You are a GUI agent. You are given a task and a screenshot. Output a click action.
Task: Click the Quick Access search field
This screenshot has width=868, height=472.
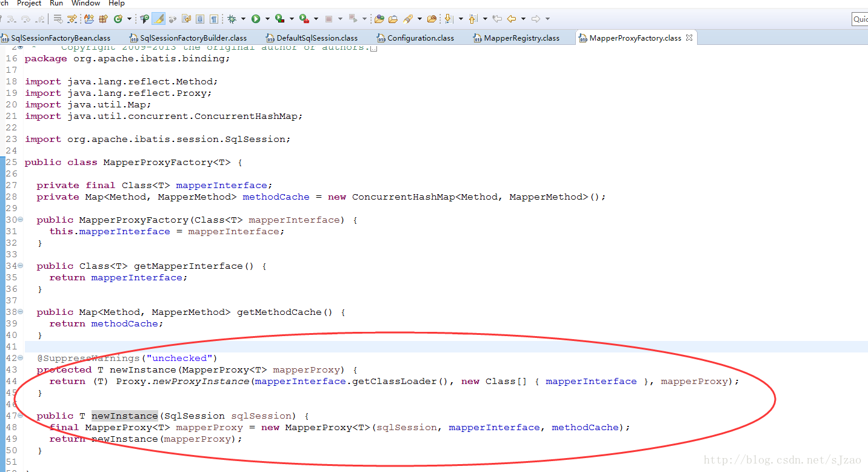pyautogui.click(x=860, y=19)
